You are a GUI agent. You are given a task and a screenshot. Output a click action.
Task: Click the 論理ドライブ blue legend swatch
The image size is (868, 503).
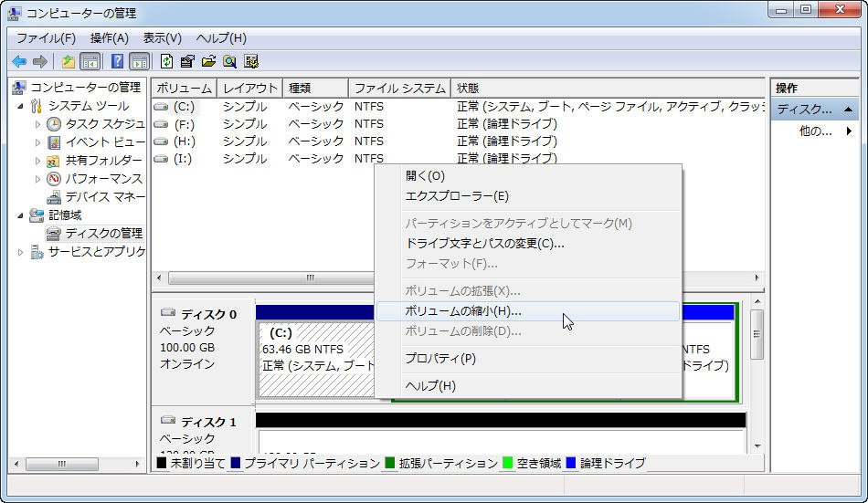click(x=571, y=463)
